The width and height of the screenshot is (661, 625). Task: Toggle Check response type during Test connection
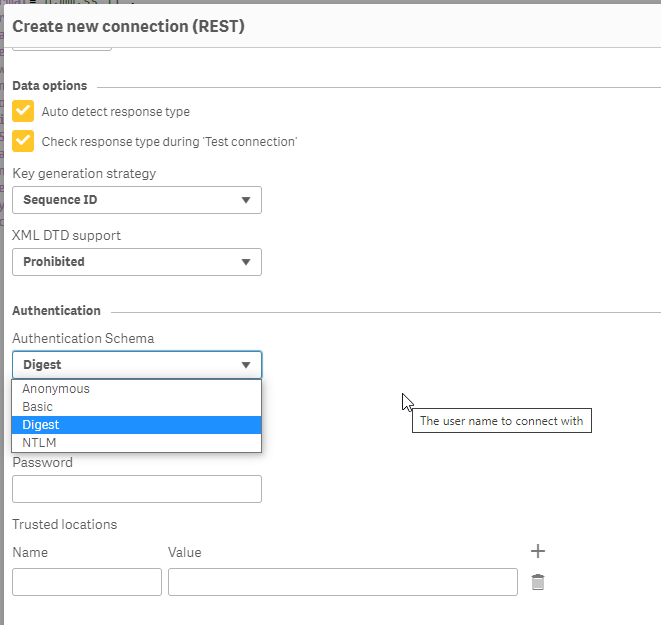pyautogui.click(x=24, y=141)
